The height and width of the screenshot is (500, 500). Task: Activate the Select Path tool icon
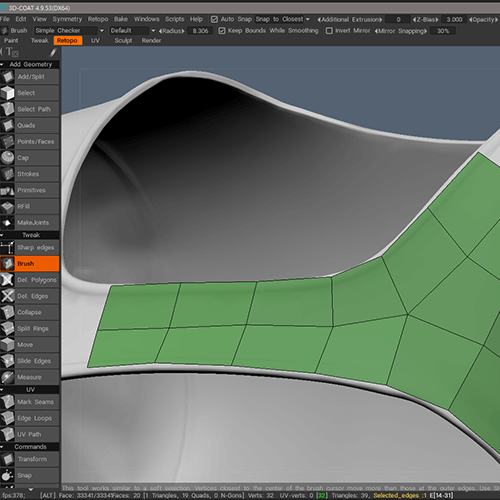[7, 109]
